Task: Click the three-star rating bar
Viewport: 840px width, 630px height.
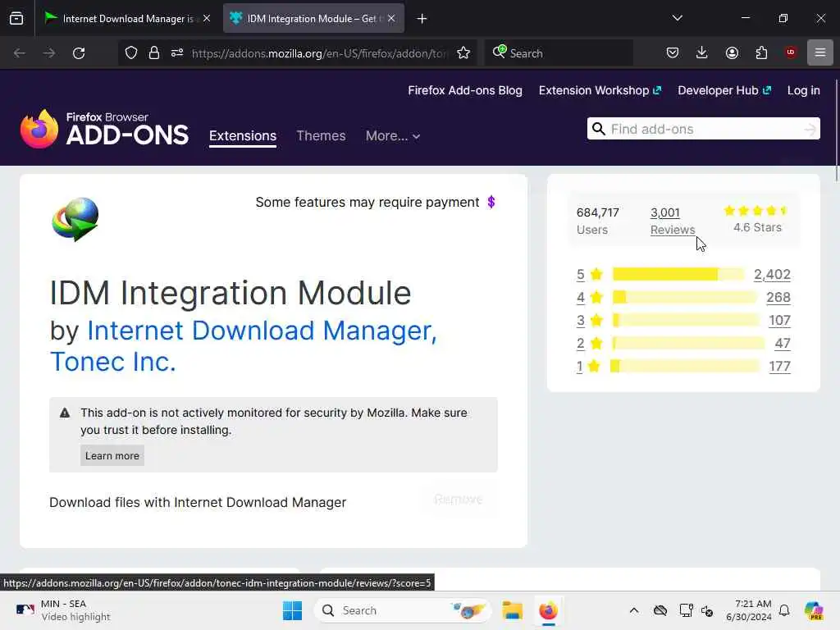Action: coord(687,321)
